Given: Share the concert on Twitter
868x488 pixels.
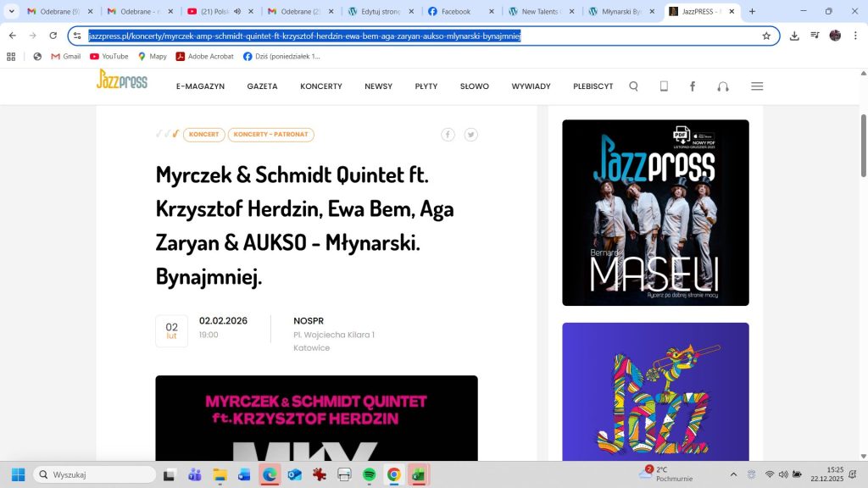Looking at the screenshot, I should [470, 135].
